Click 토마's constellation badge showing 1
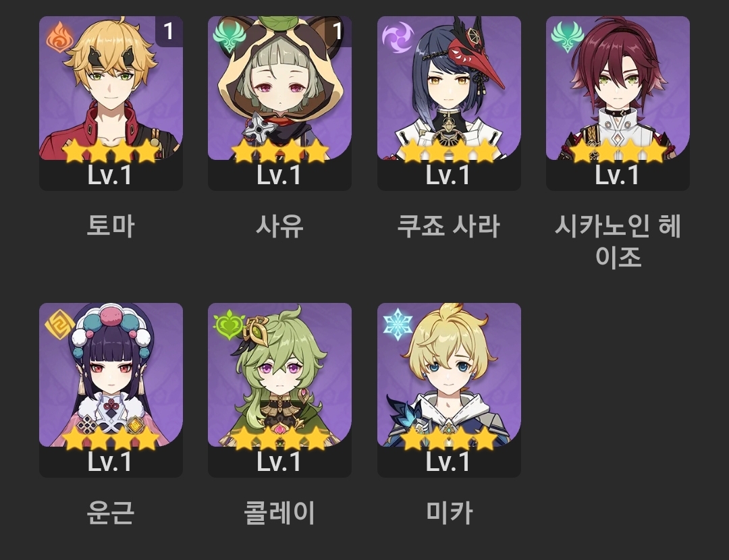The image size is (729, 560). point(169,31)
